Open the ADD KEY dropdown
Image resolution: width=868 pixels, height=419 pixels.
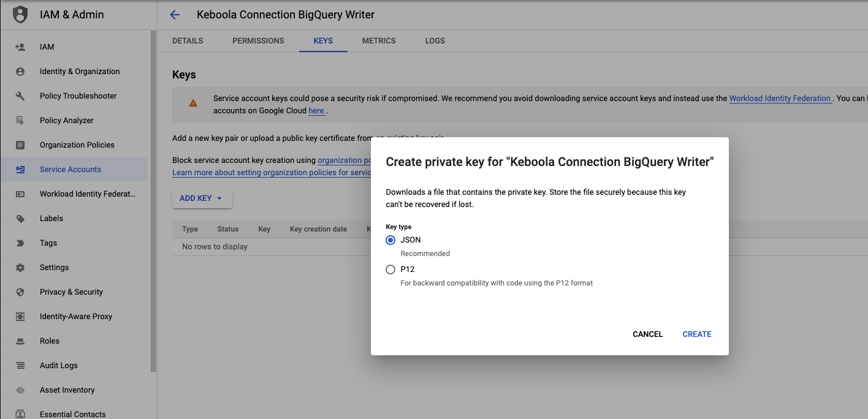(202, 198)
